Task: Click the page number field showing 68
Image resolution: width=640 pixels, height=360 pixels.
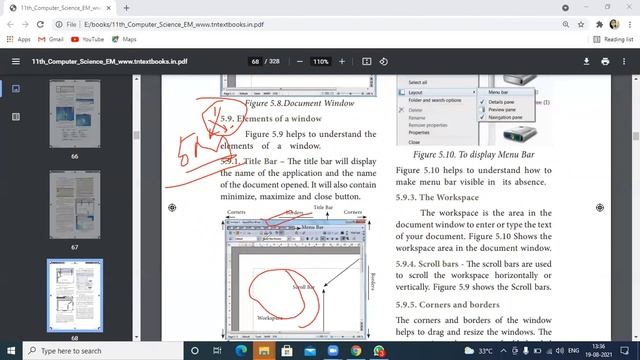Action: (255, 62)
